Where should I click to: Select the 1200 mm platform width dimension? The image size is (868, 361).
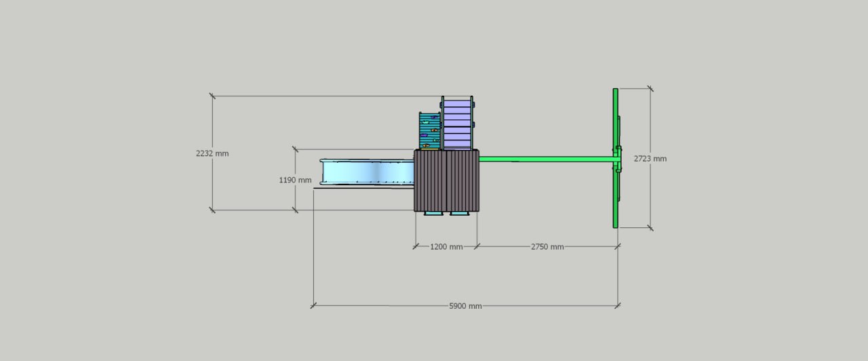(x=446, y=247)
